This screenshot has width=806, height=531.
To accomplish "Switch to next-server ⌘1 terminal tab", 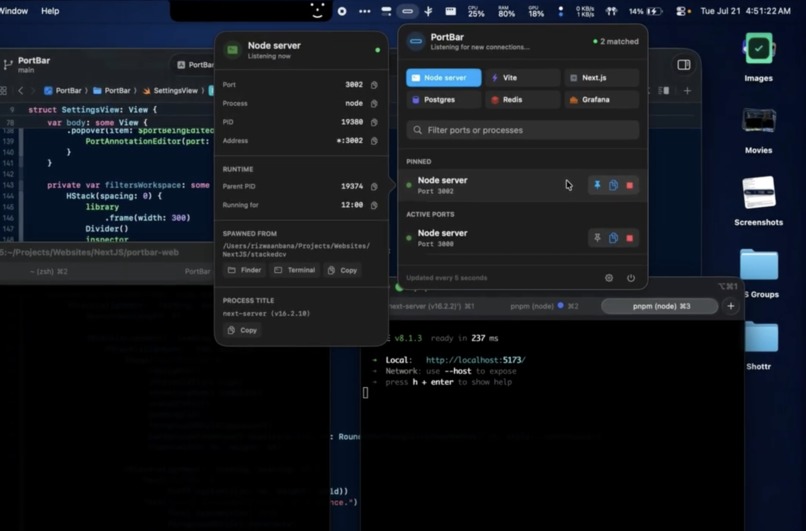I will coord(431,306).
